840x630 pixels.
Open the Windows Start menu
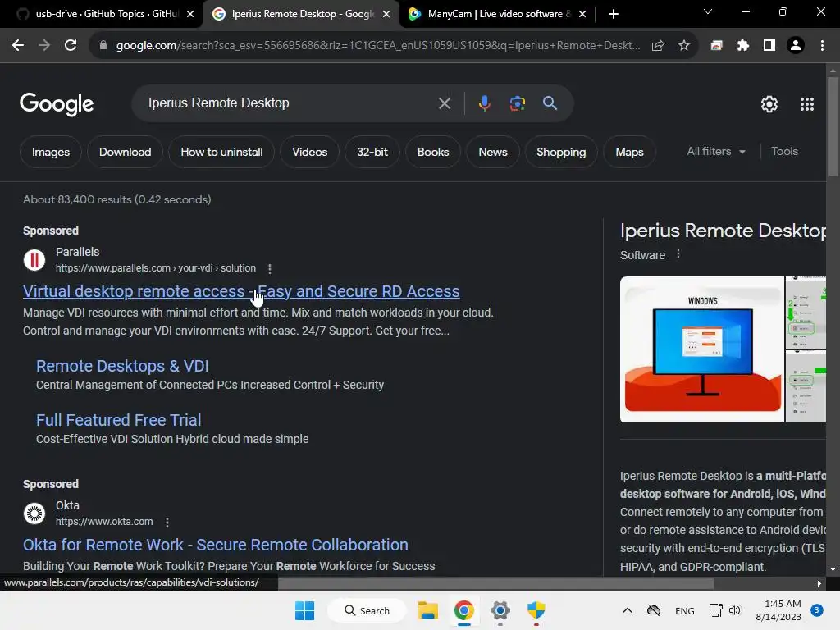tap(305, 610)
